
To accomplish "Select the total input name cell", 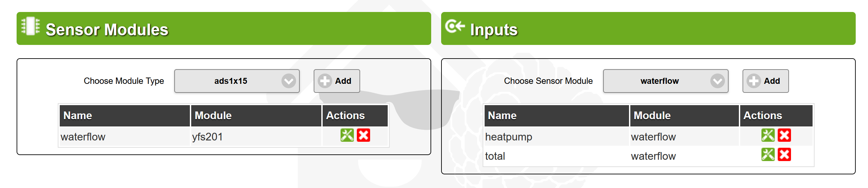I will pyautogui.click(x=495, y=156).
